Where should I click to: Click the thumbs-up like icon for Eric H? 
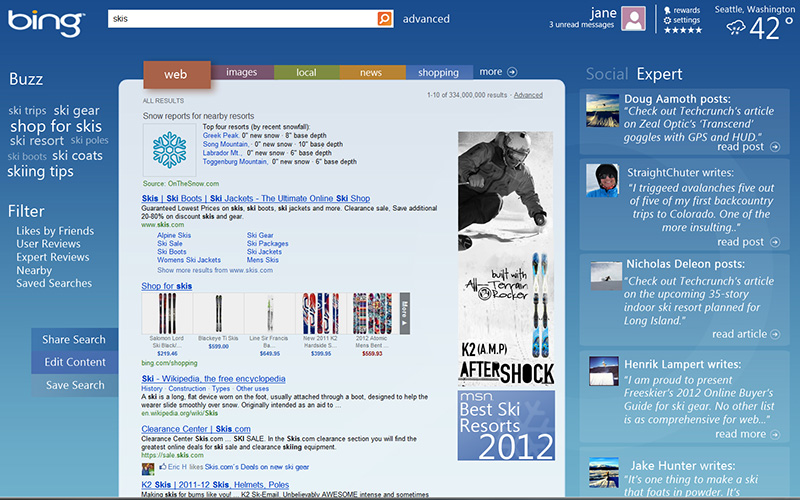pos(162,466)
